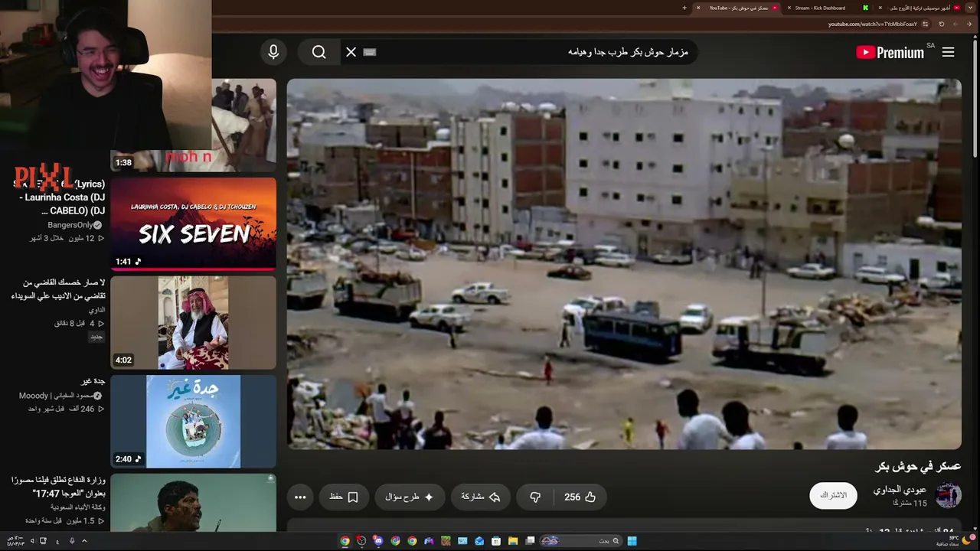The image size is (980, 551).
Task: Switch to the Stream - Kick Dashboard tab
Action: coord(820,8)
